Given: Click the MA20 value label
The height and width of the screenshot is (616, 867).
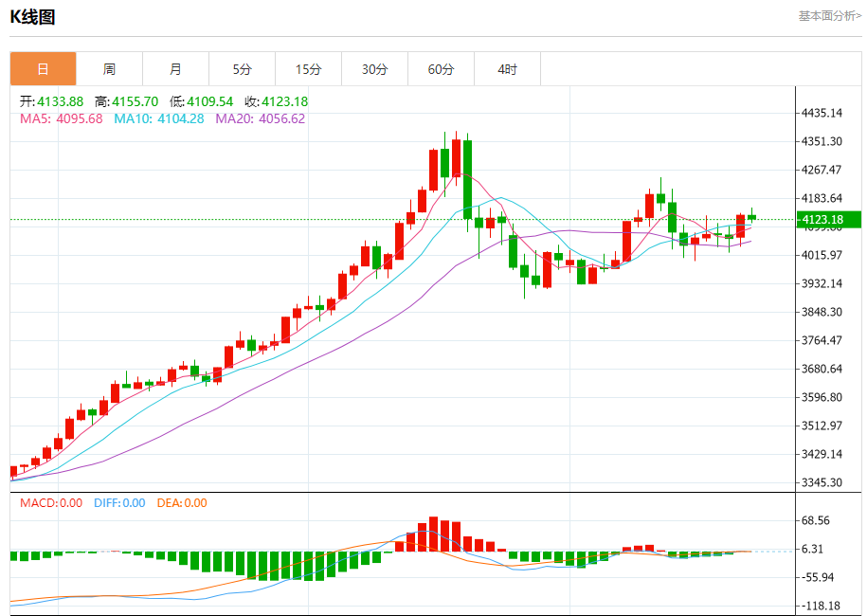Looking at the screenshot, I should pos(261,118).
